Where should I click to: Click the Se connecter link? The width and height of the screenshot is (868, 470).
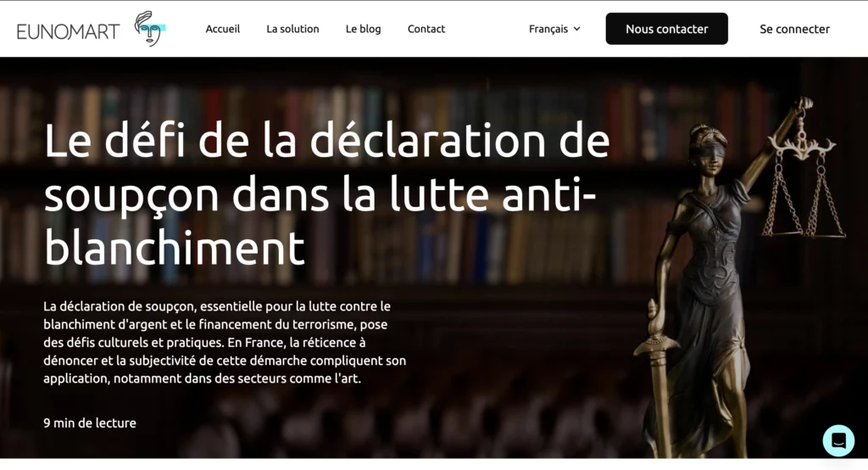tap(794, 29)
